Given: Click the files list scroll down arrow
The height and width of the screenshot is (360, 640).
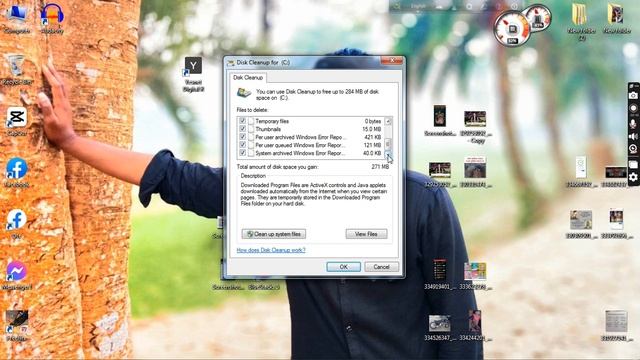Looking at the screenshot, I should (388, 154).
